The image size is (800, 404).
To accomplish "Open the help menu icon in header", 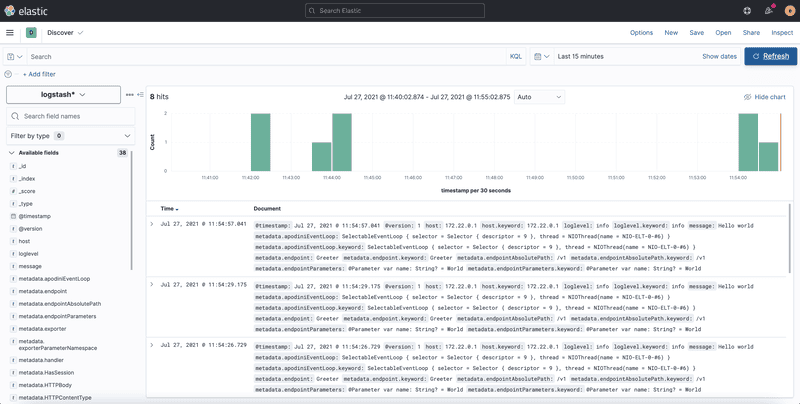I will (x=747, y=10).
